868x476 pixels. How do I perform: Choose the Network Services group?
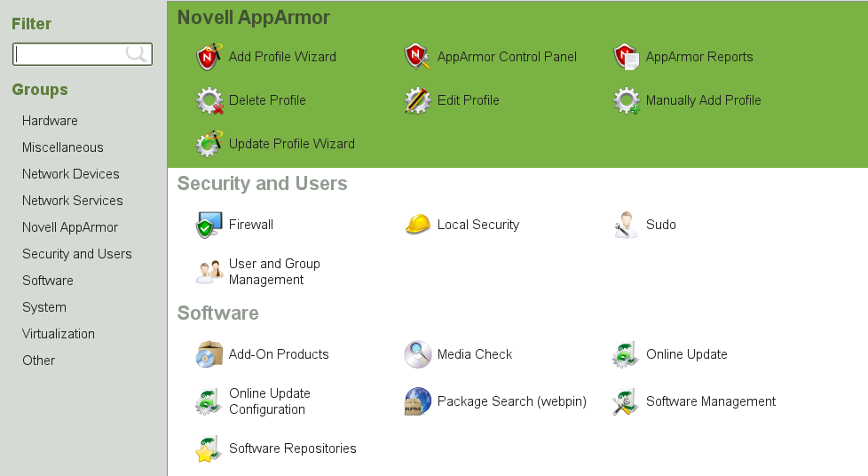73,201
